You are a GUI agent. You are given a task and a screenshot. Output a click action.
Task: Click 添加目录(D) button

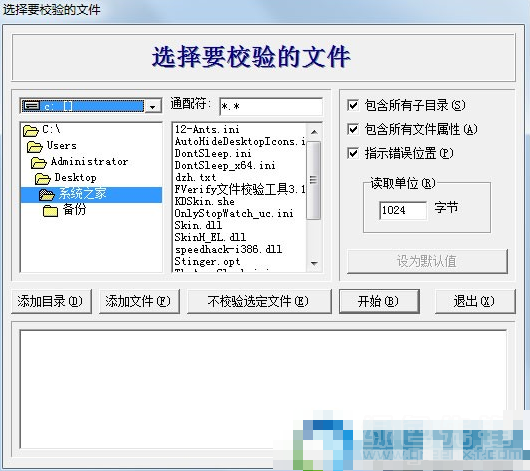coord(51,301)
